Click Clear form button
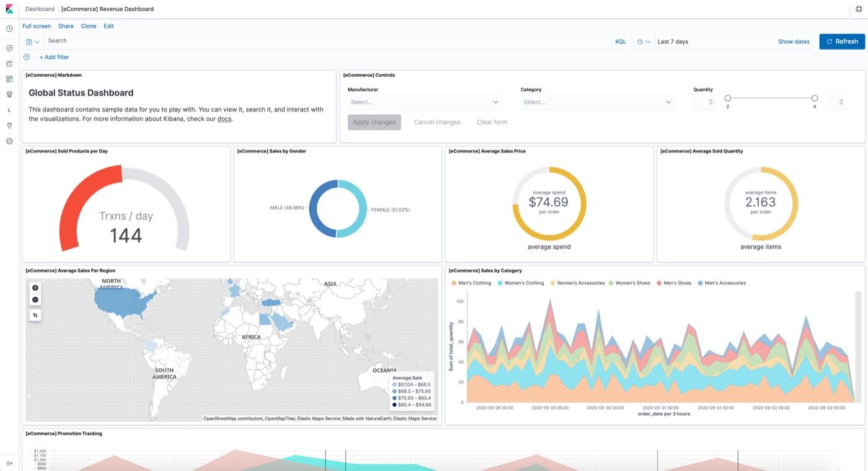This screenshot has width=868, height=471. pyautogui.click(x=492, y=122)
